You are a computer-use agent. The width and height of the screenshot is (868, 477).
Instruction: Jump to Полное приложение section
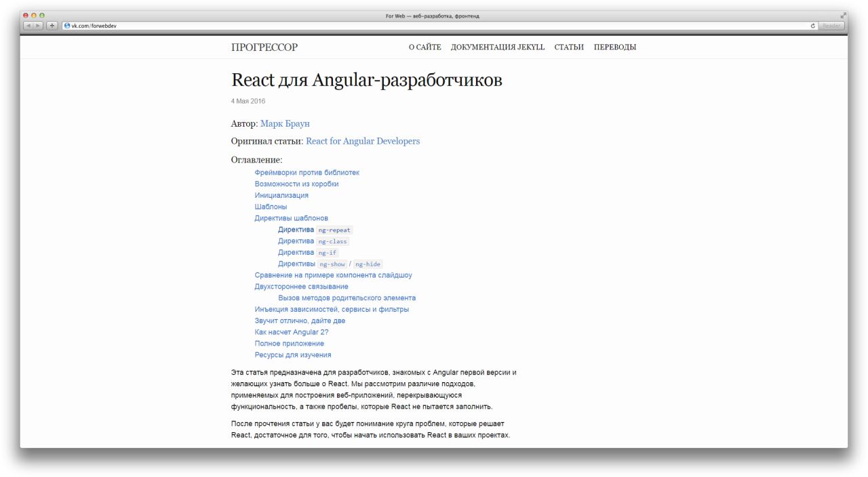tap(289, 344)
